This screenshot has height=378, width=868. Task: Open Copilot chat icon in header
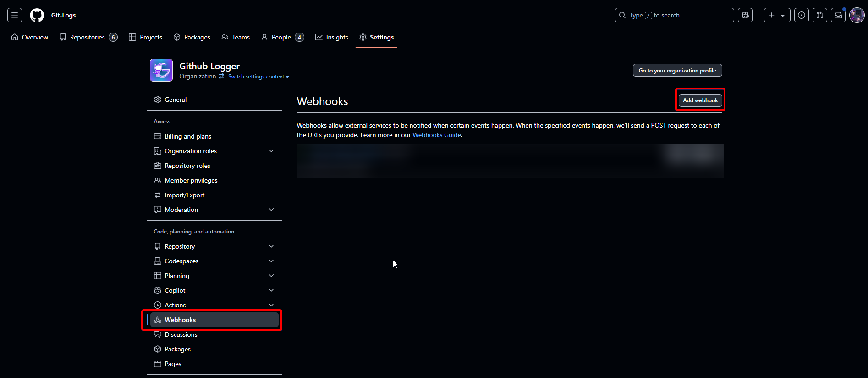[x=745, y=15]
